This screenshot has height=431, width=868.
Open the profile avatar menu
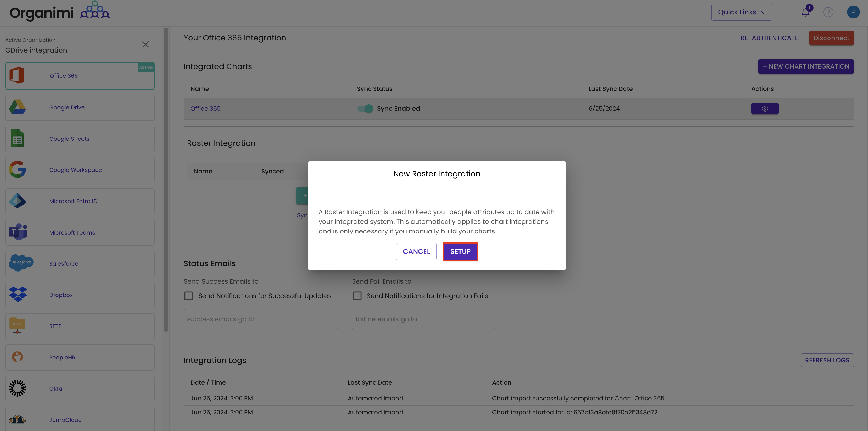coord(854,12)
